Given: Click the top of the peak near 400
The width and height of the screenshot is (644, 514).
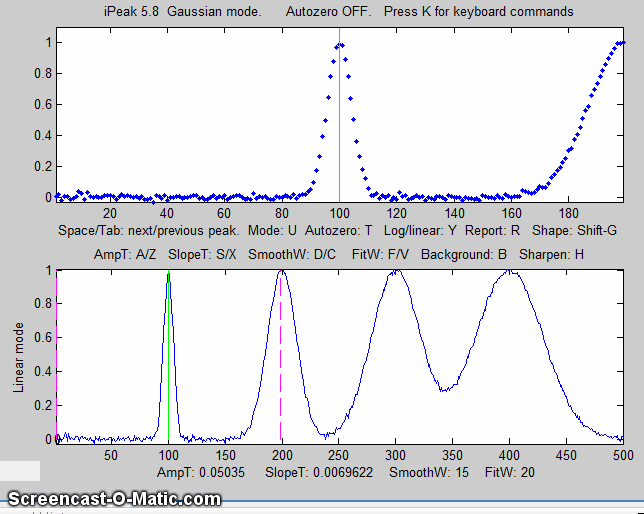Looking at the screenshot, I should 510,271.
